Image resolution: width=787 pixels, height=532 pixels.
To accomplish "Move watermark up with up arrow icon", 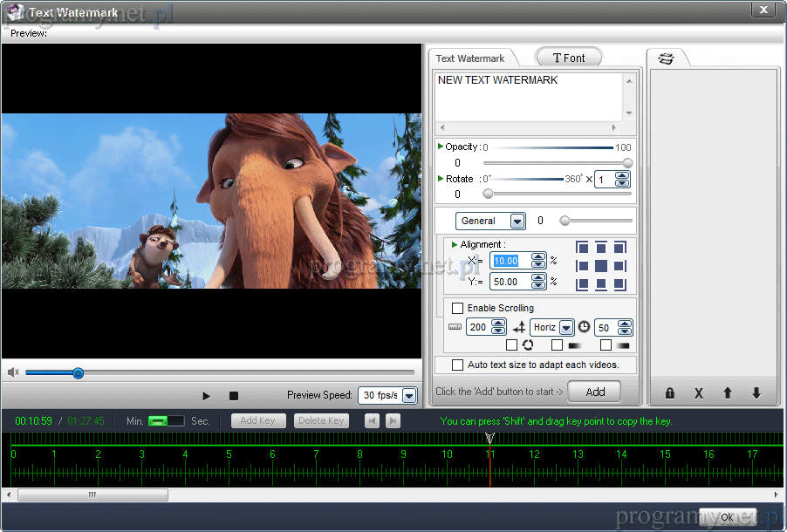I will tap(727, 393).
